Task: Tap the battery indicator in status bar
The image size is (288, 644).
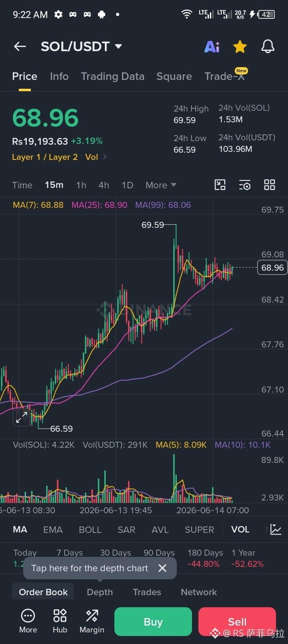Action: tap(266, 14)
